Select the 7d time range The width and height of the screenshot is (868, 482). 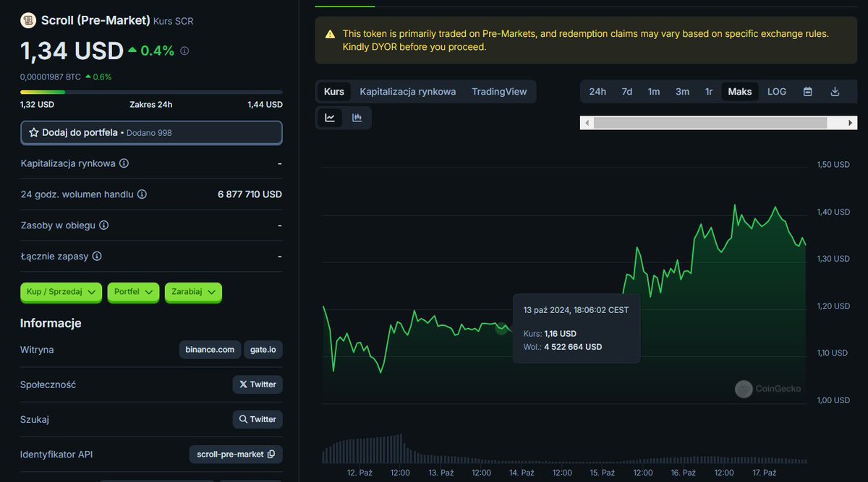(x=627, y=92)
